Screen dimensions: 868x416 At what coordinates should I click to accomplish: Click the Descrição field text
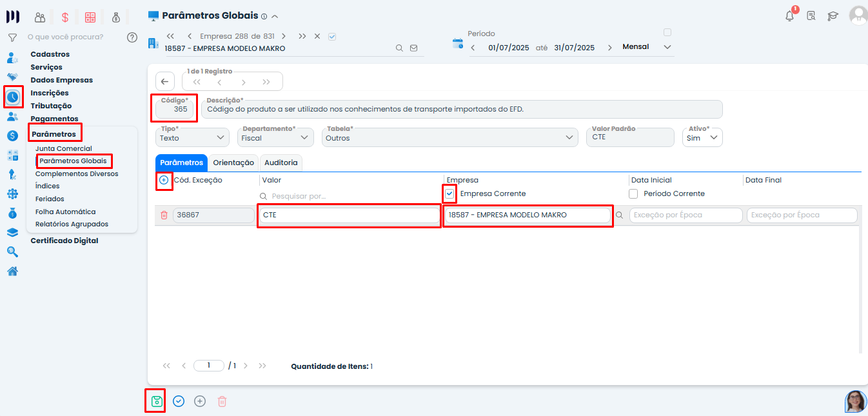point(462,109)
